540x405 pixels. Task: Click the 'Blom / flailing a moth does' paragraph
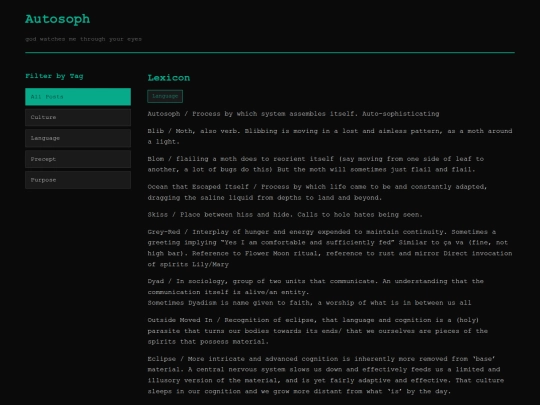pos(316,164)
